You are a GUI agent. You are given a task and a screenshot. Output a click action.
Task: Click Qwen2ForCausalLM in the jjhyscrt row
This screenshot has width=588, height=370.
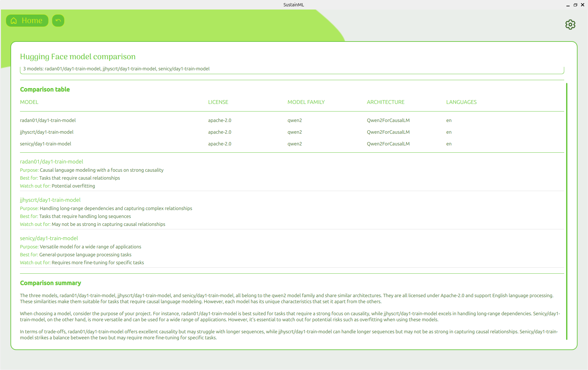[x=388, y=132]
